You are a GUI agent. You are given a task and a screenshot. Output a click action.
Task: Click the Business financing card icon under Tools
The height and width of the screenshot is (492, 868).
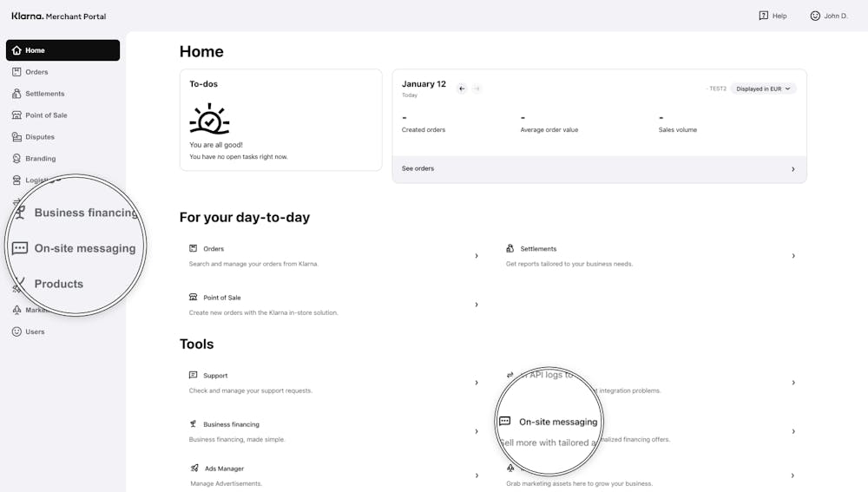pos(194,424)
